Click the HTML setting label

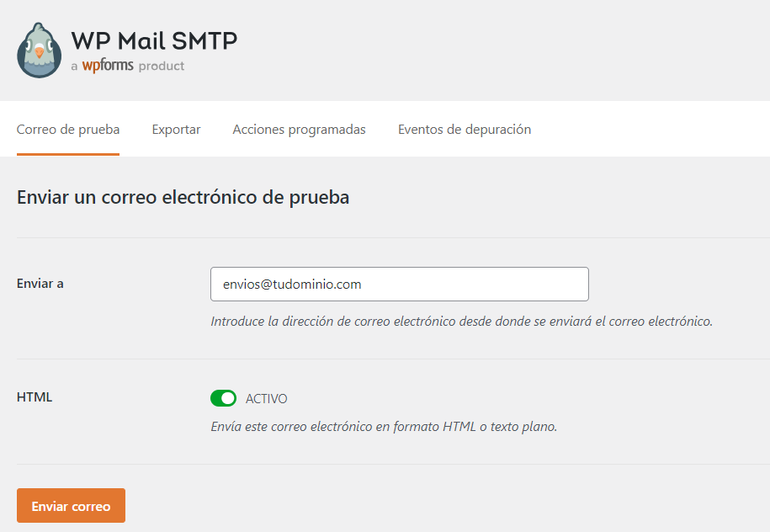[x=35, y=397]
